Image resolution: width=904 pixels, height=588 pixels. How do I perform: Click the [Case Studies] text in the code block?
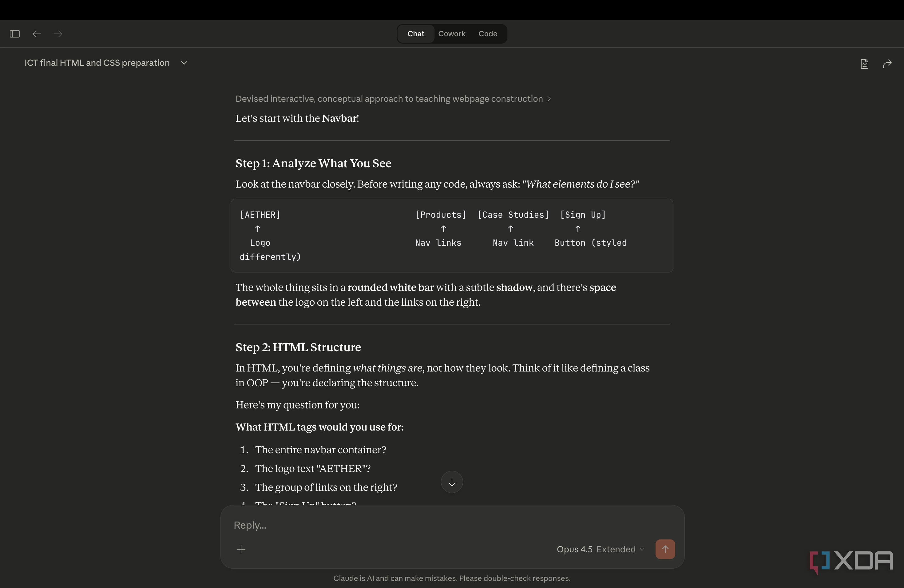click(513, 215)
